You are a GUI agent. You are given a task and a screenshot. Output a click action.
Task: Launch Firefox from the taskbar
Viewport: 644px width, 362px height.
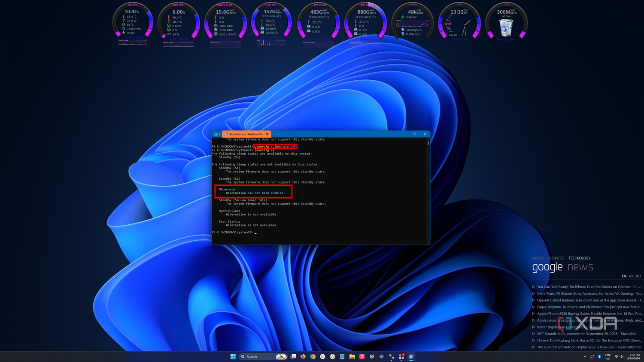point(303,356)
